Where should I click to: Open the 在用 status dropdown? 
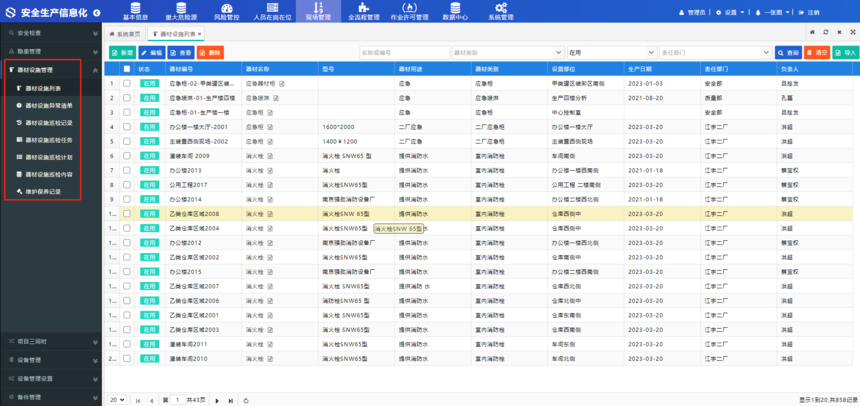tap(611, 52)
